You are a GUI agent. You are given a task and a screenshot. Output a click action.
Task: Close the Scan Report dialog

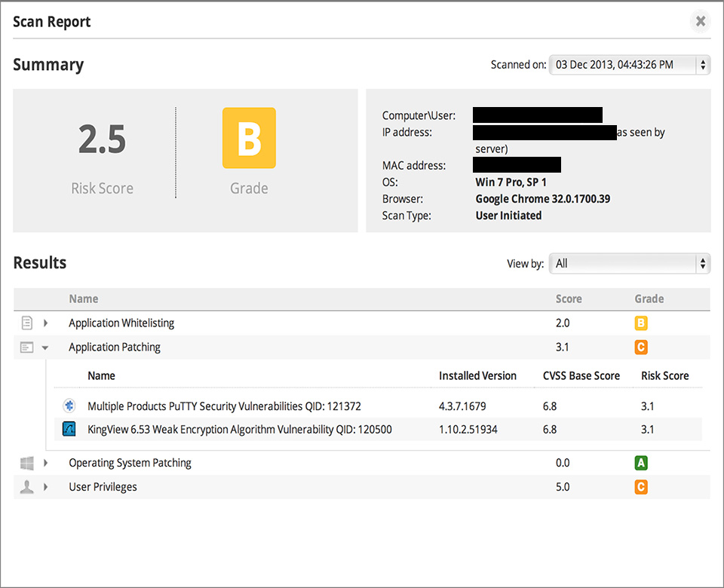point(701,21)
